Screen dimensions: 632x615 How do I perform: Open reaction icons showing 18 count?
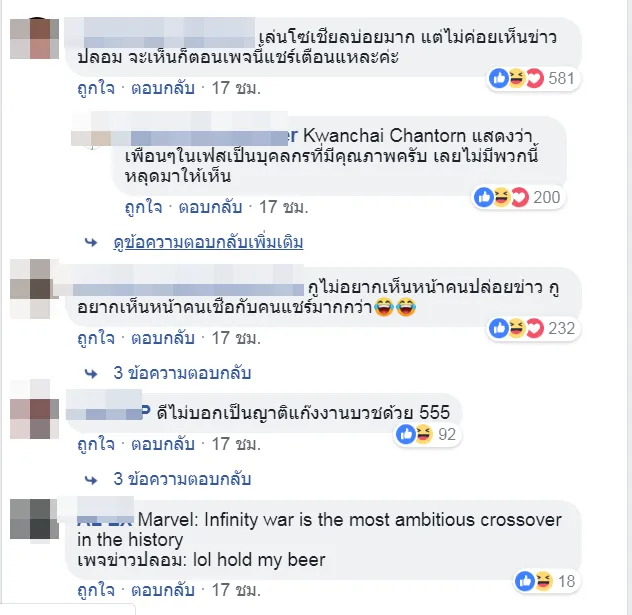[x=546, y=581]
